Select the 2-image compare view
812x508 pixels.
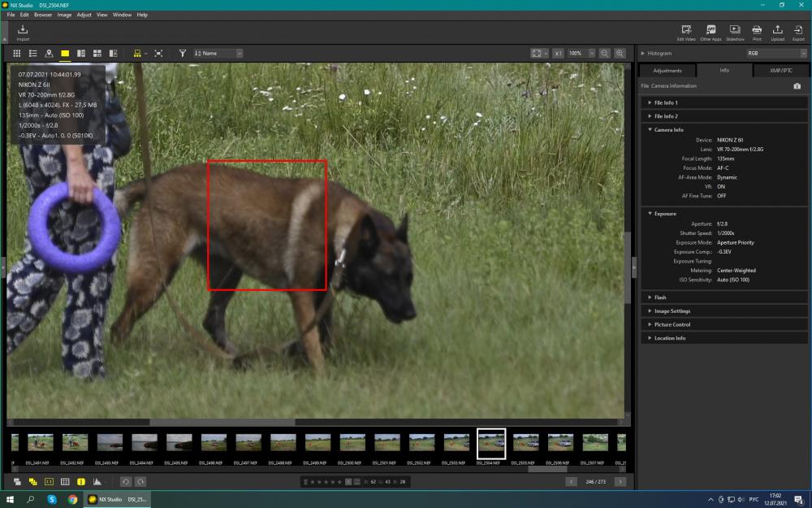click(81, 54)
